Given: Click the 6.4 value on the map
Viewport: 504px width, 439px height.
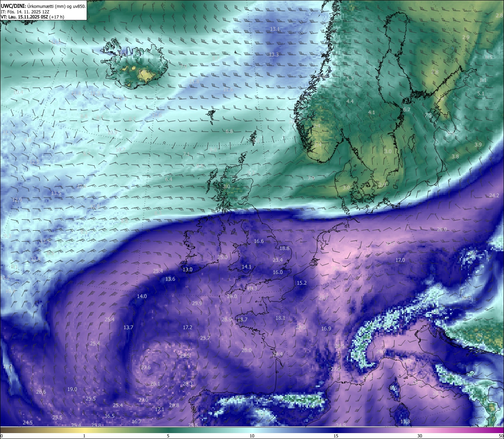Looking at the screenshot, I should tap(169, 180).
